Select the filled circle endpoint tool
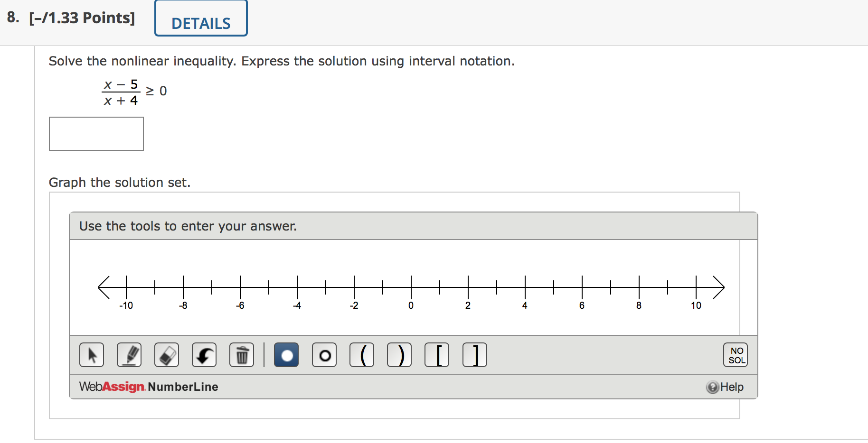 pos(286,355)
